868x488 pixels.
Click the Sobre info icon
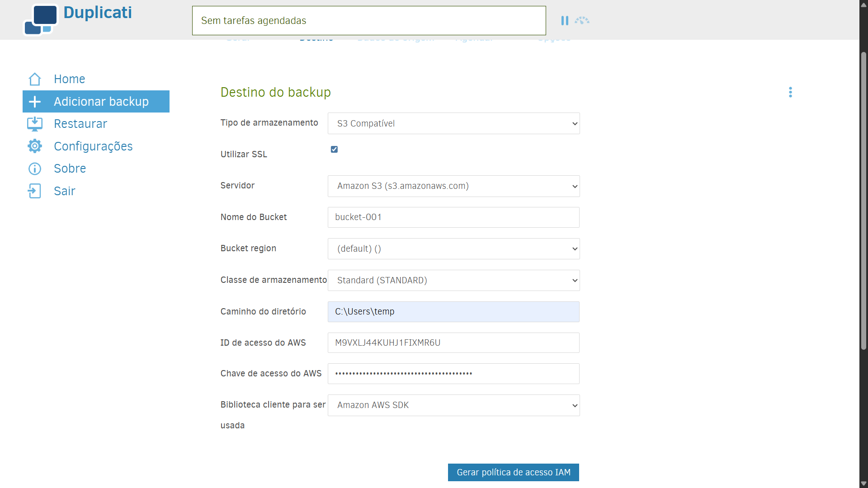[x=35, y=169]
